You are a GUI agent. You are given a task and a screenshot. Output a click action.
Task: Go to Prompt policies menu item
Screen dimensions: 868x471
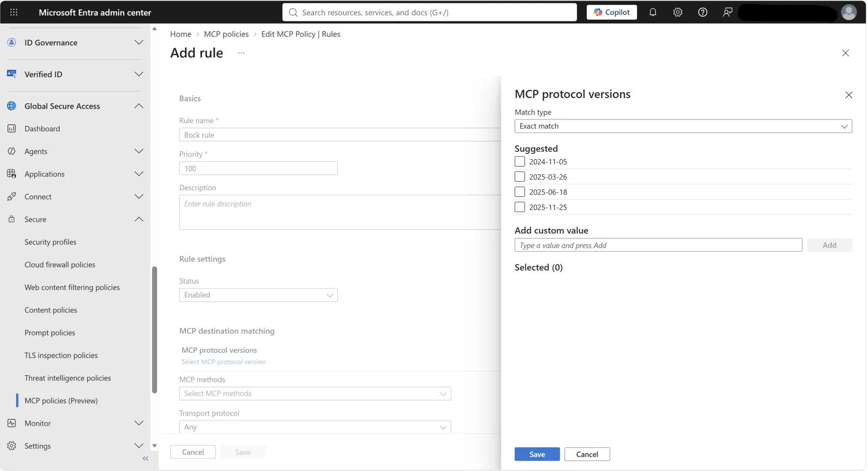[50, 333]
